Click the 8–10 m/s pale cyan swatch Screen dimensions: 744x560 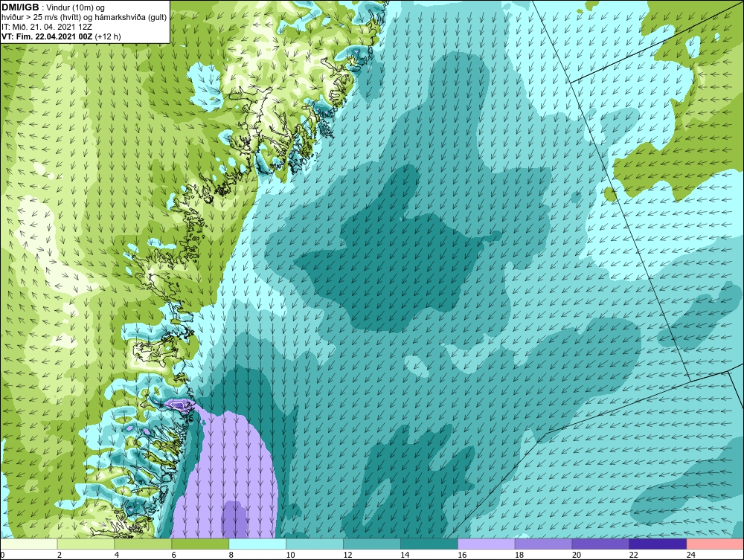point(257,544)
